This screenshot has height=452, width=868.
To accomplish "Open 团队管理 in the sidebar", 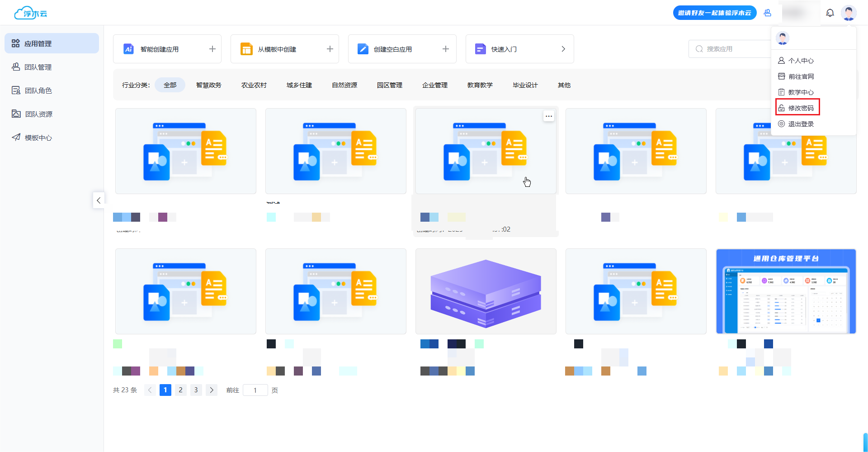I will pyautogui.click(x=38, y=67).
